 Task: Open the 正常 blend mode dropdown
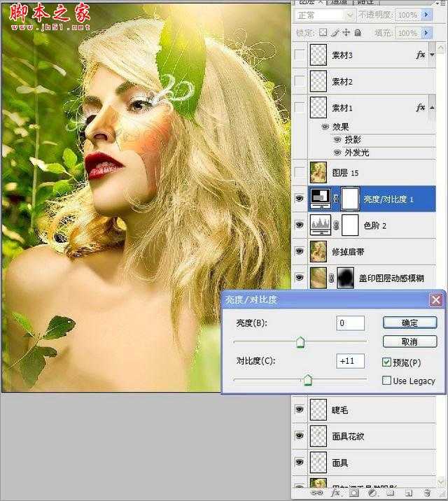pos(325,15)
